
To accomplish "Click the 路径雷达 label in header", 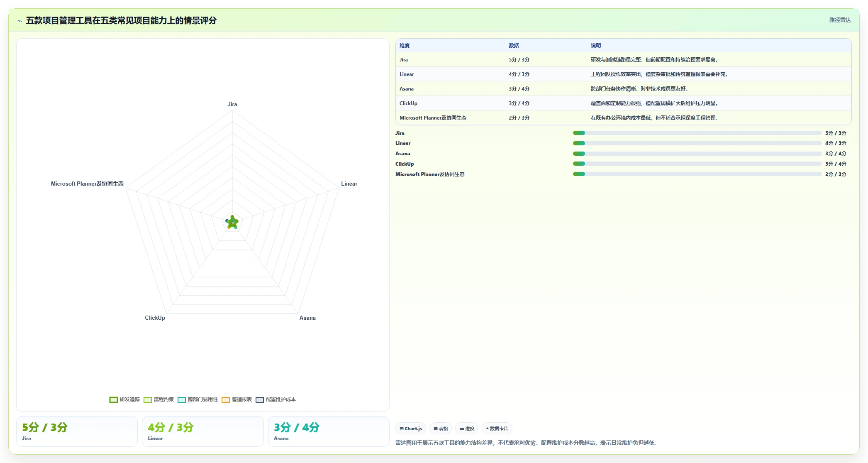I will click(x=840, y=20).
